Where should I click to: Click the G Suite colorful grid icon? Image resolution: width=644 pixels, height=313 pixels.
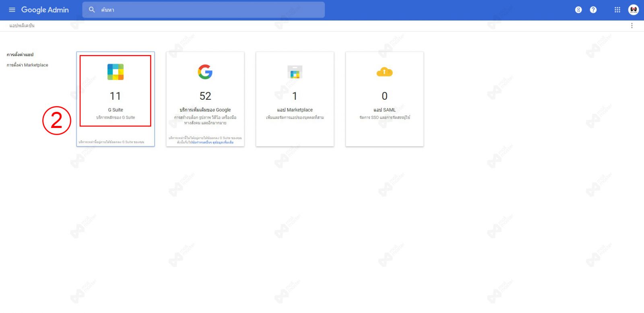(116, 72)
